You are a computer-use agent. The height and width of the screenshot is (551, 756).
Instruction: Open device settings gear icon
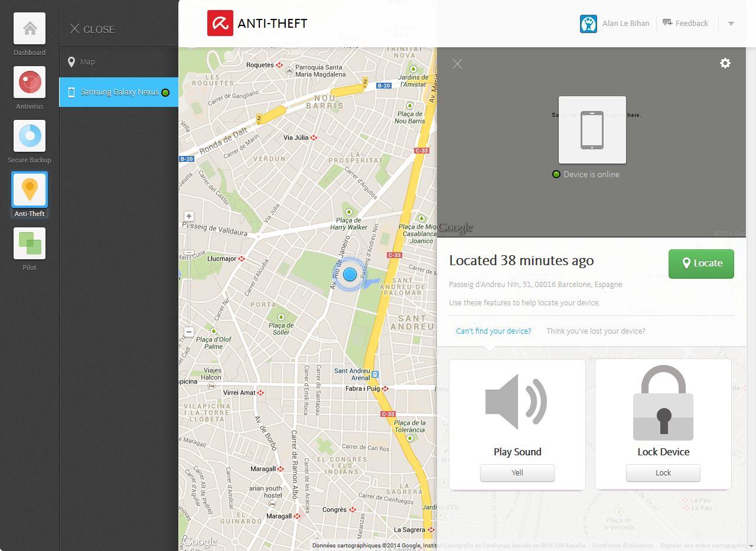(x=725, y=63)
